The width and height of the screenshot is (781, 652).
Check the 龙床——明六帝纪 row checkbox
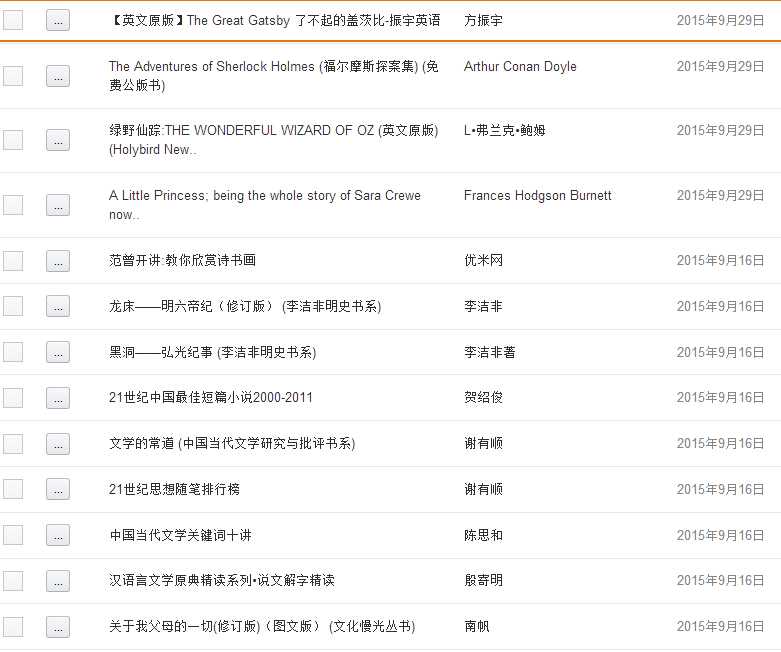click(x=13, y=306)
